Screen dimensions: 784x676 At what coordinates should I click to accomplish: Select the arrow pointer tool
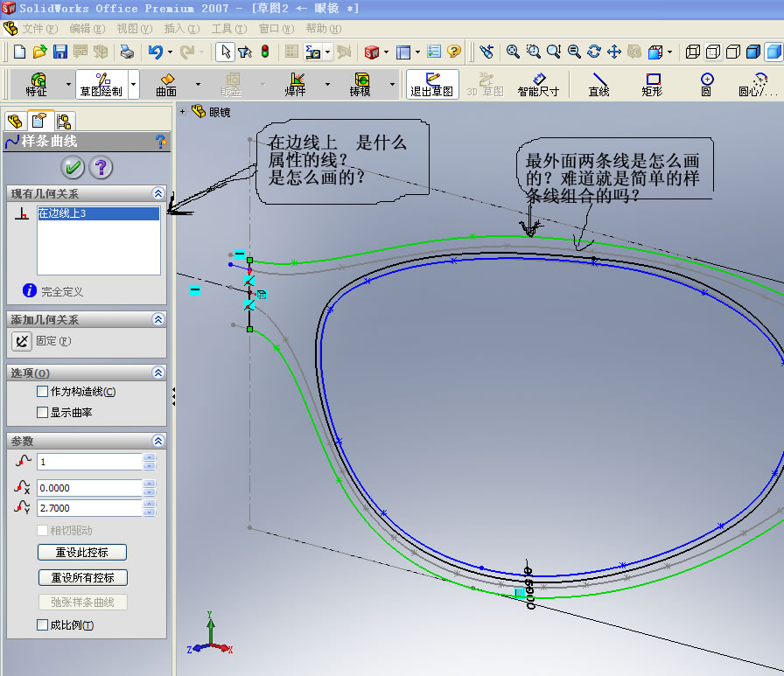tap(226, 52)
